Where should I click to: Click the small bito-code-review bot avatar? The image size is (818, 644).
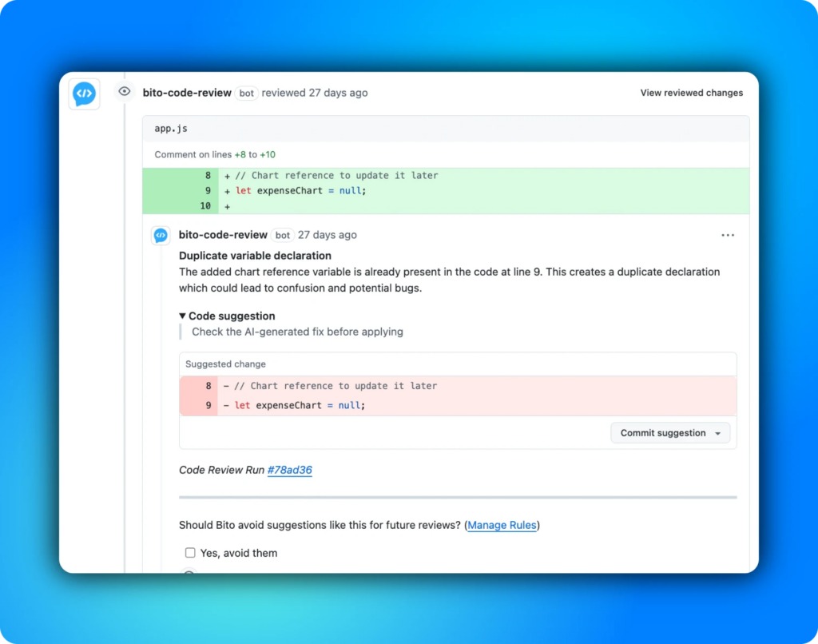162,235
